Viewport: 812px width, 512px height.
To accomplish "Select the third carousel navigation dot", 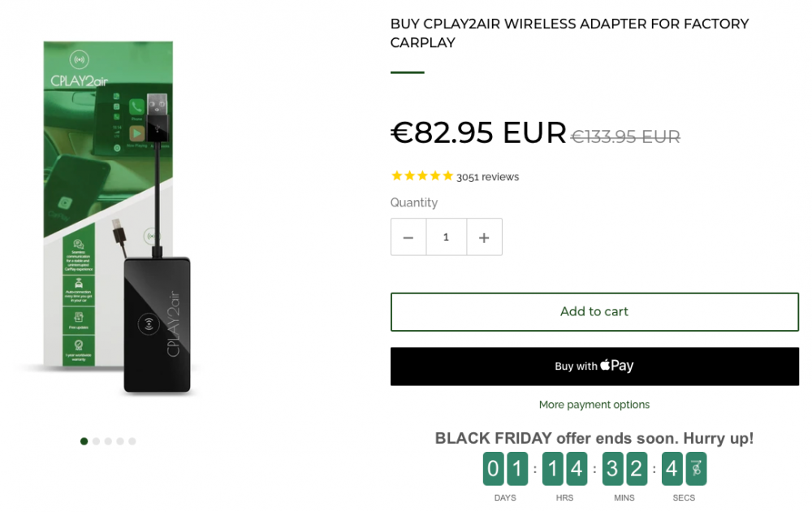I will click(x=108, y=441).
